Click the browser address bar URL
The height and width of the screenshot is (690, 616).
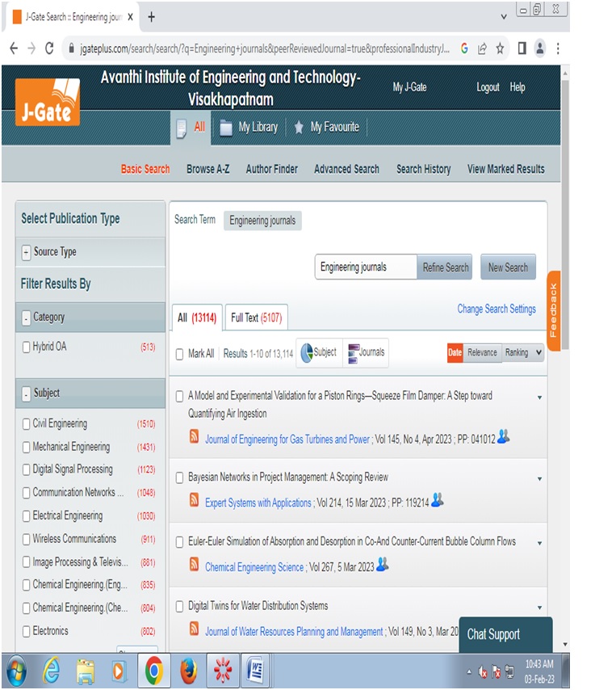(x=264, y=48)
